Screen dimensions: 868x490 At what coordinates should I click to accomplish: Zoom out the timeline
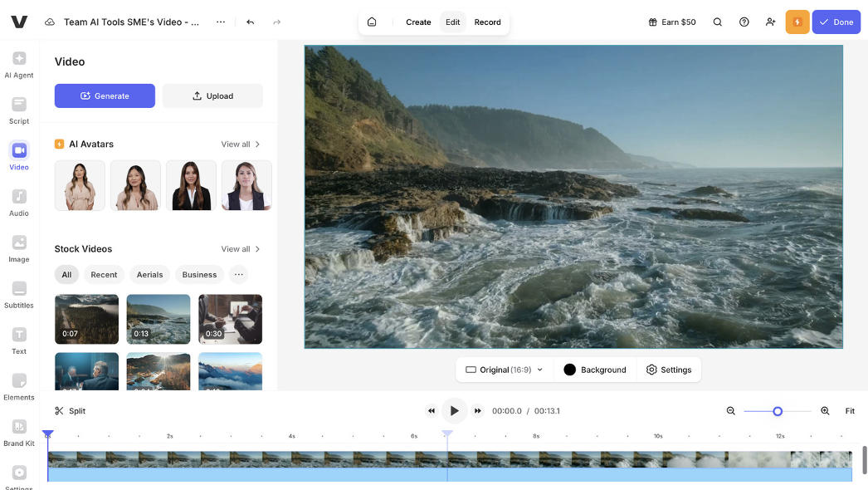731,411
